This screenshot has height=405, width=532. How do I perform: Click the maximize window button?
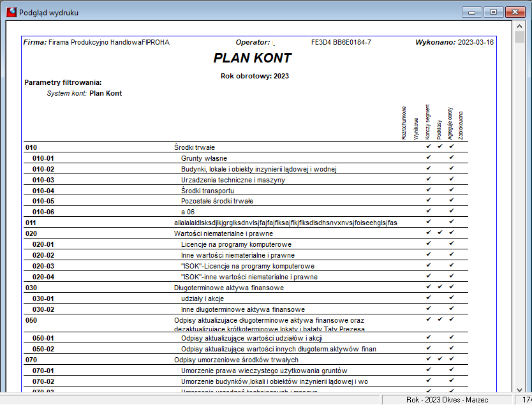[x=493, y=12]
